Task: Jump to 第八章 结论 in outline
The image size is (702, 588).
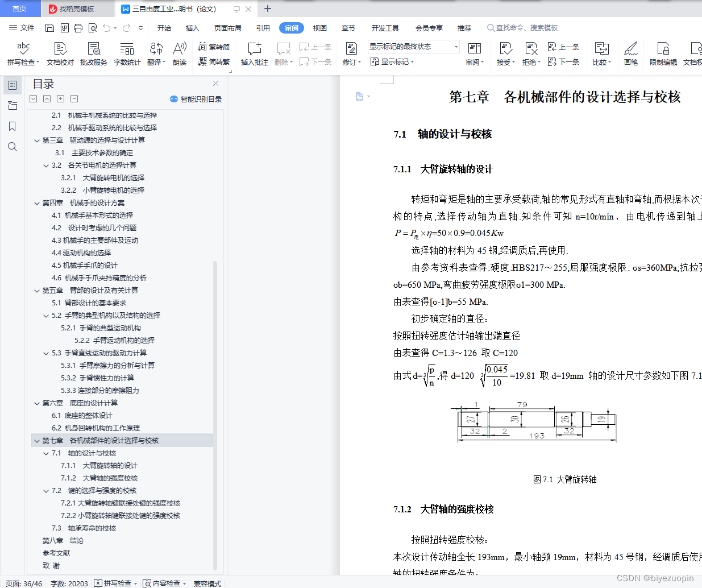Action: point(63,541)
